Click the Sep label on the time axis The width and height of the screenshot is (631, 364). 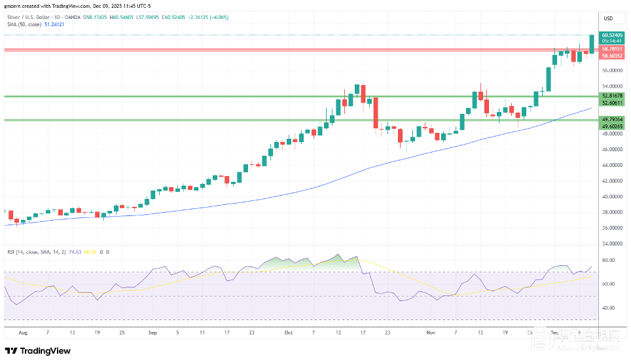153,332
